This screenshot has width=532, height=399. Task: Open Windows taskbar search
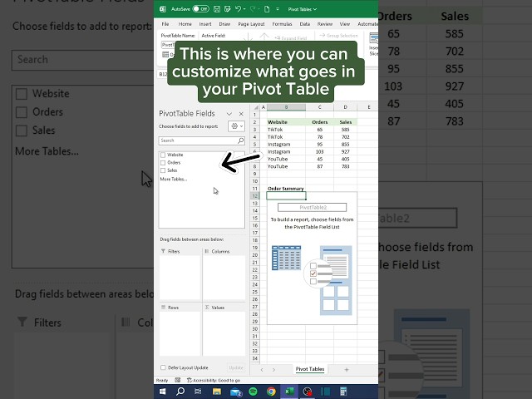180,392
